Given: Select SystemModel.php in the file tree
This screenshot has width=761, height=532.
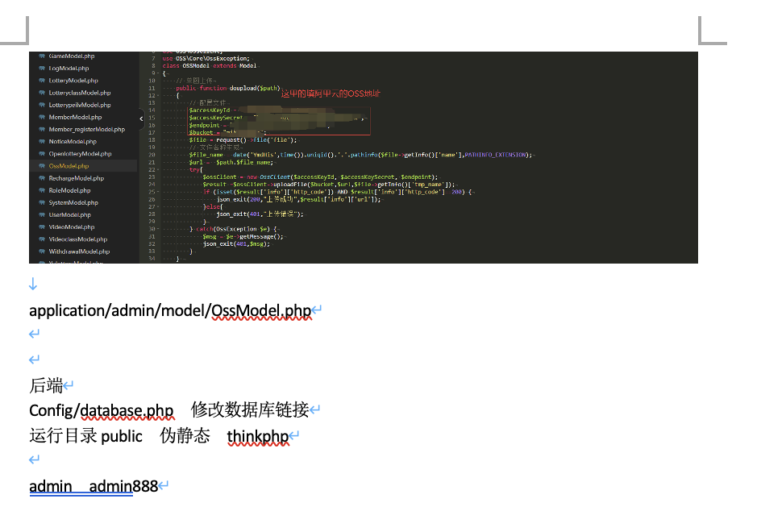Looking at the screenshot, I should pos(73,203).
